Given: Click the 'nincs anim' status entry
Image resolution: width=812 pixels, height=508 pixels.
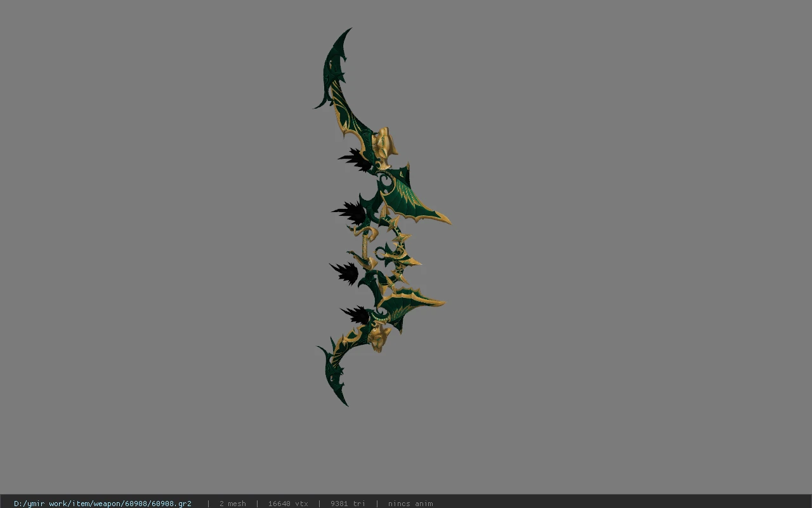Looking at the screenshot, I should [410, 504].
